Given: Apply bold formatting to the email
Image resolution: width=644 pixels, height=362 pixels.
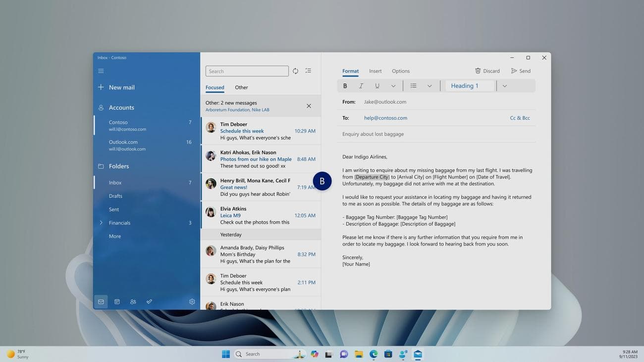Looking at the screenshot, I should [x=345, y=85].
